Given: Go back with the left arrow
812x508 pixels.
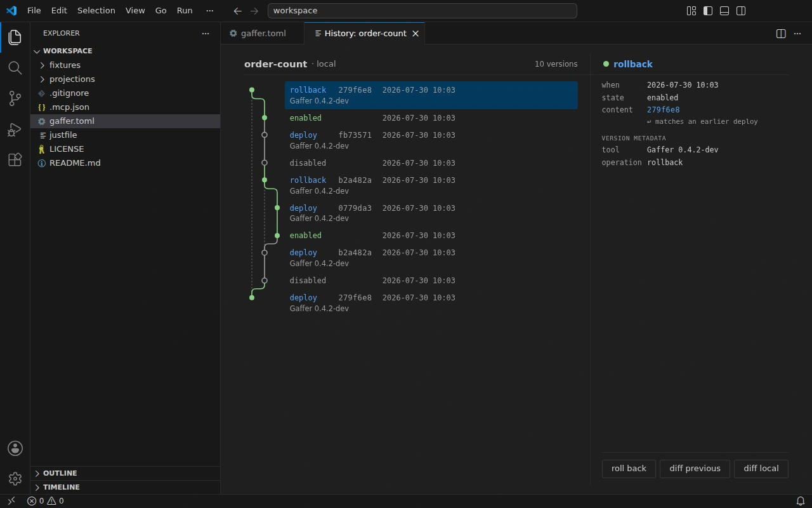Looking at the screenshot, I should 237,11.
